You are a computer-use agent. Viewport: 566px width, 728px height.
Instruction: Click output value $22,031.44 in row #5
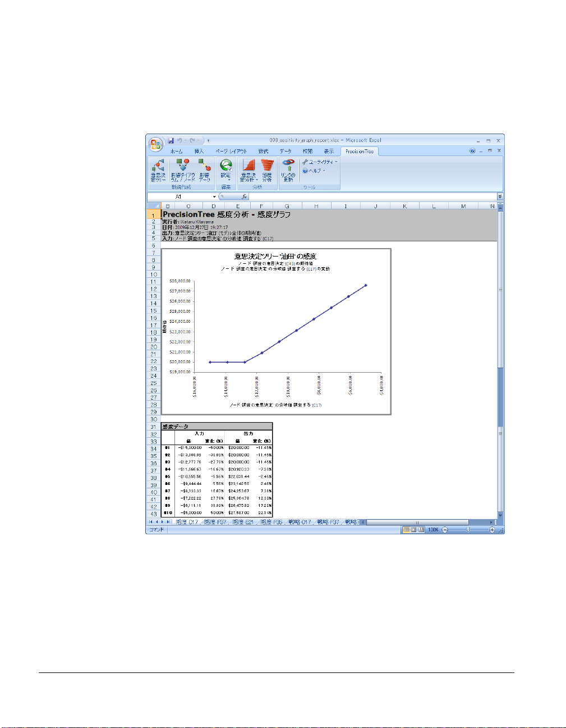pyautogui.click(x=238, y=477)
